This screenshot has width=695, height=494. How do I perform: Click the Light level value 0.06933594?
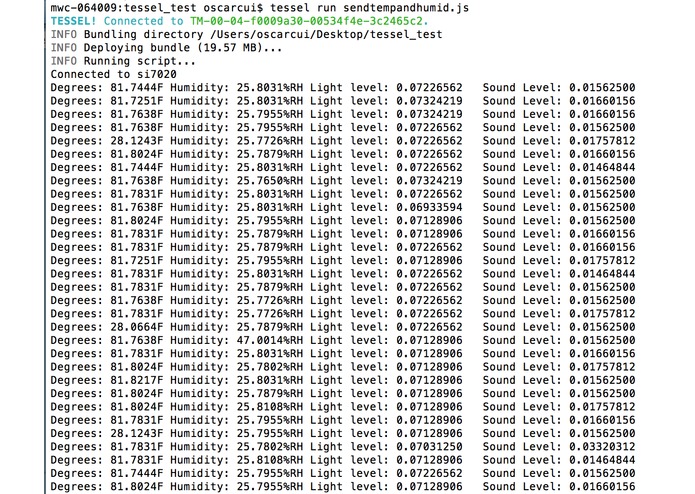[x=429, y=207]
